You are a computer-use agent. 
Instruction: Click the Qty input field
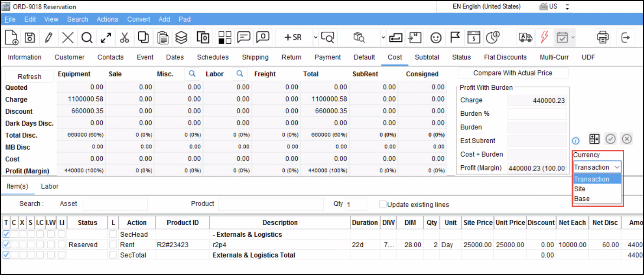coord(356,204)
